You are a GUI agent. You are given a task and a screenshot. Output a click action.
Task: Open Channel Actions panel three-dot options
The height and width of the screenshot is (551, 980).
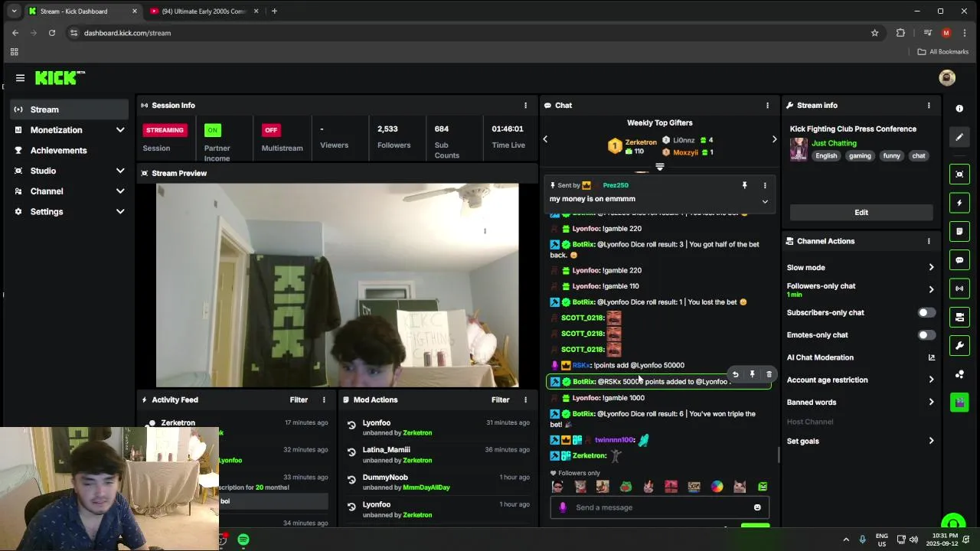pyautogui.click(x=929, y=241)
